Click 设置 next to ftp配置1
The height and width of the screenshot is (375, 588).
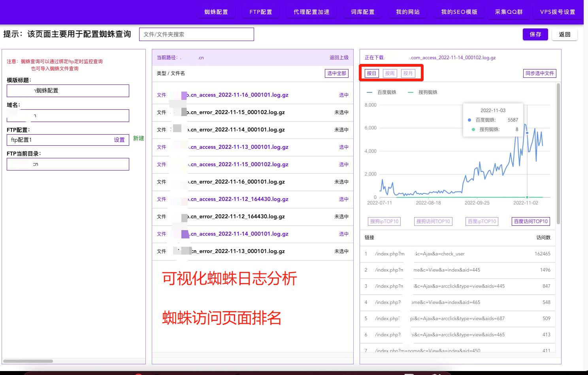tap(120, 140)
